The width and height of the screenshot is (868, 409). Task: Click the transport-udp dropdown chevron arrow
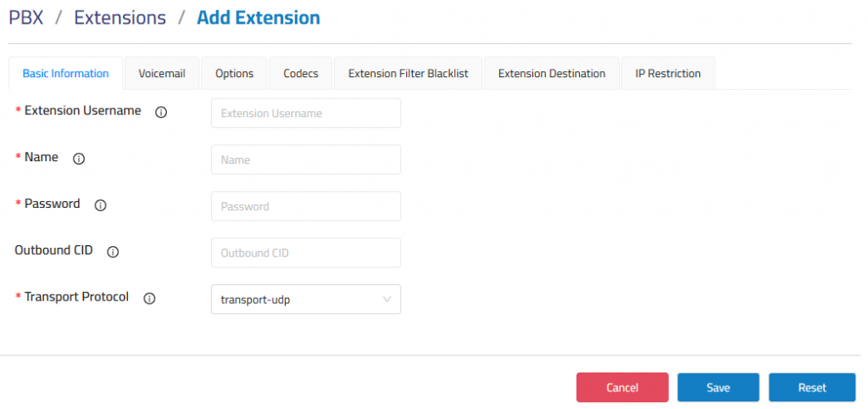click(387, 300)
